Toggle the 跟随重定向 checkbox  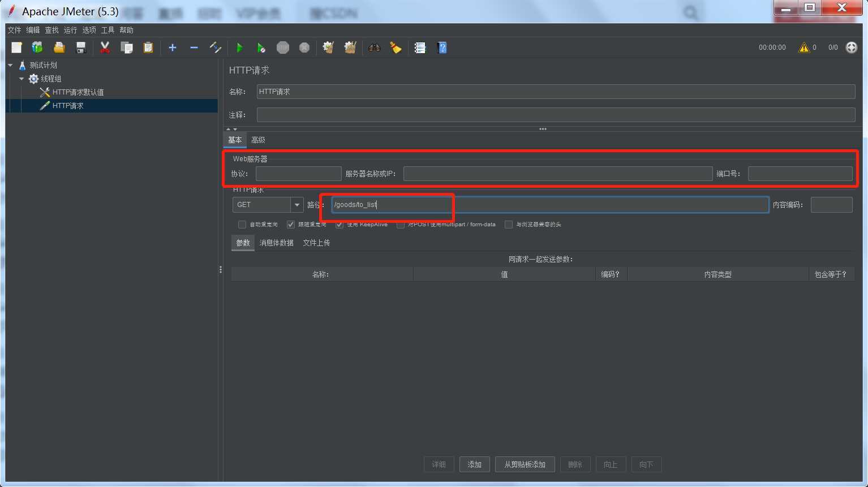coord(291,225)
